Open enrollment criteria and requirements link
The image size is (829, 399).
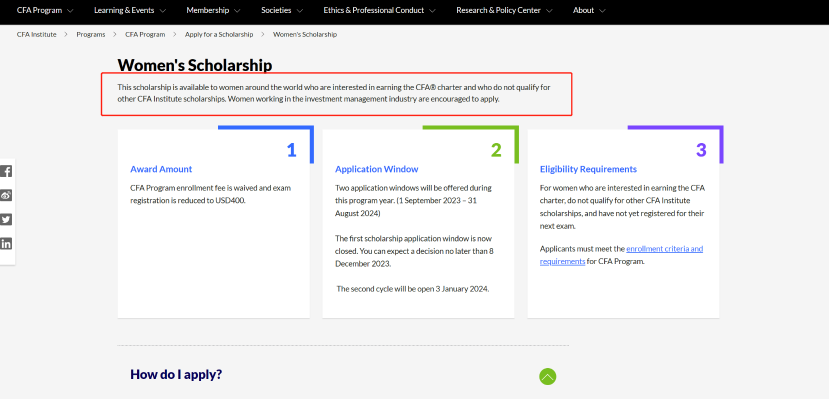pos(622,255)
